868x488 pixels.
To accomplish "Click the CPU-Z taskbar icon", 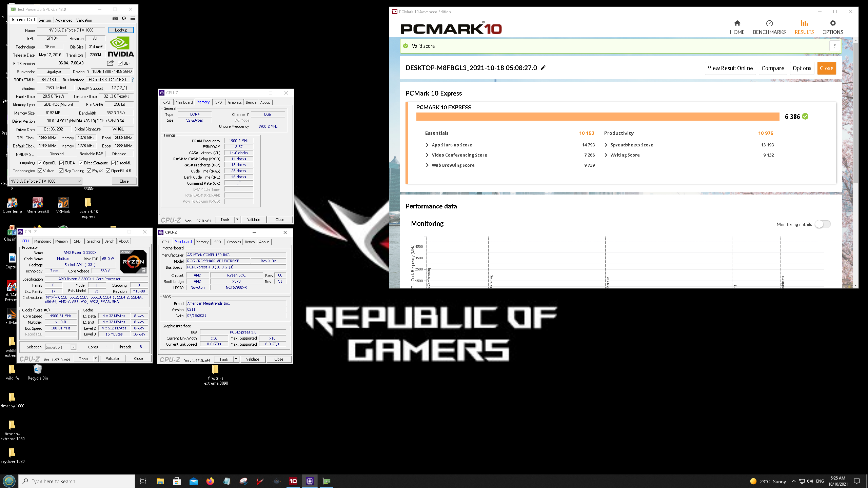I will click(x=310, y=481).
